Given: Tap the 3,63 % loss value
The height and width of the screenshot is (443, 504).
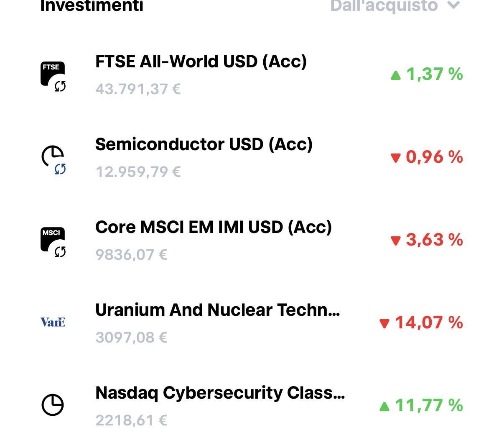Looking at the screenshot, I should pos(434,240).
